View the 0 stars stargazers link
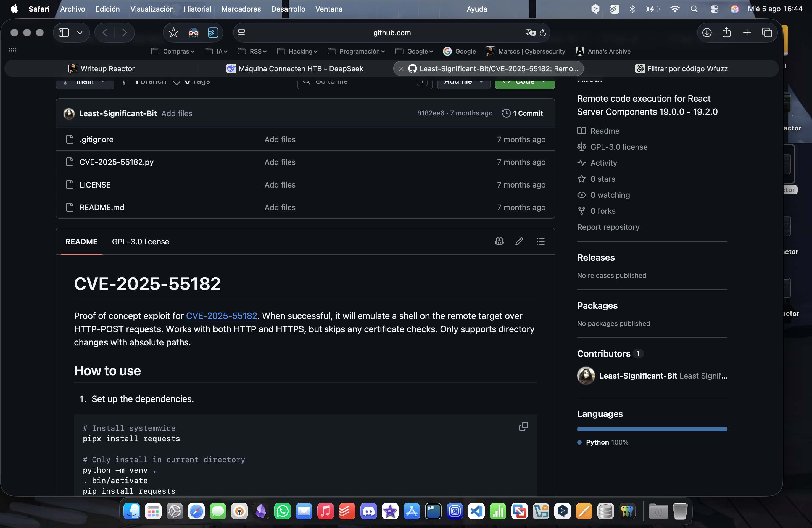The height and width of the screenshot is (528, 812). 596,179
